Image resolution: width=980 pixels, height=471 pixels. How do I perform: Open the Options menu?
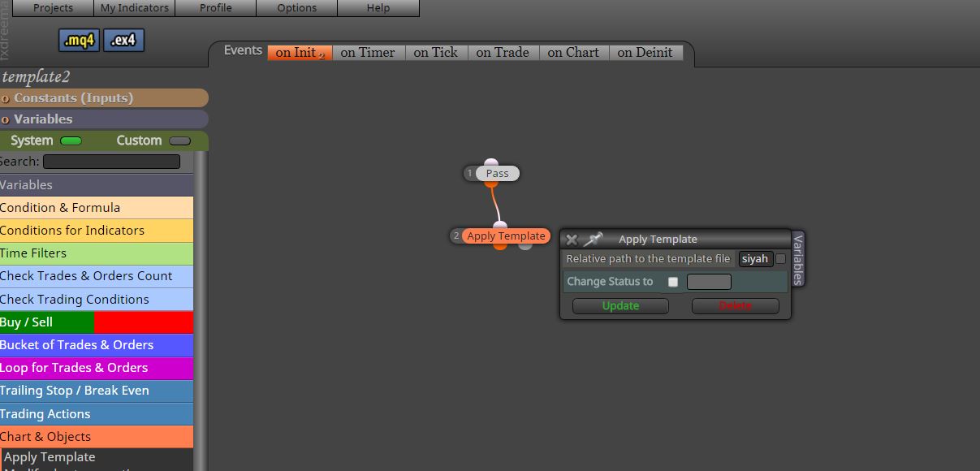pos(297,8)
